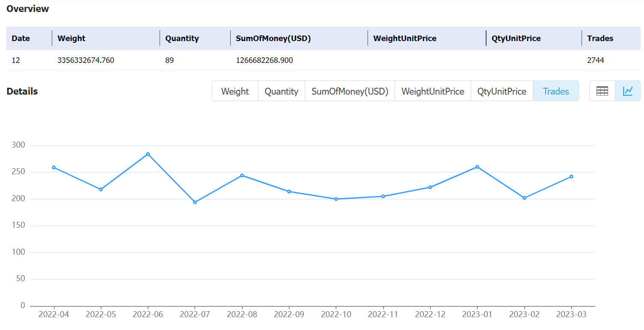644x330 pixels.
Task: Click the 300 y-axis label
Action: [x=19, y=145]
